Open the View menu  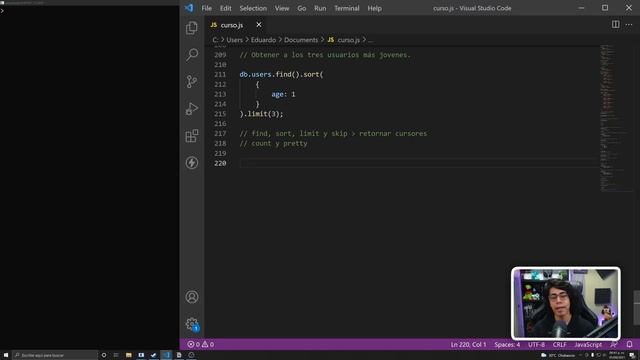point(282,8)
